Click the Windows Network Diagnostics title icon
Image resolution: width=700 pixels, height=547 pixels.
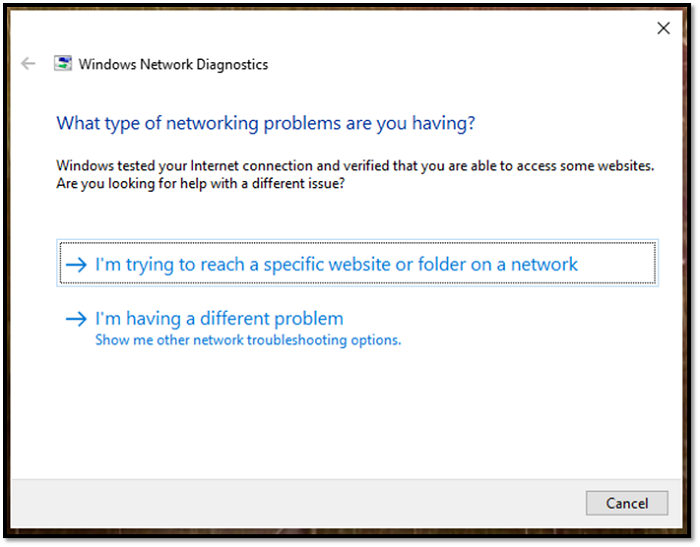[62, 64]
